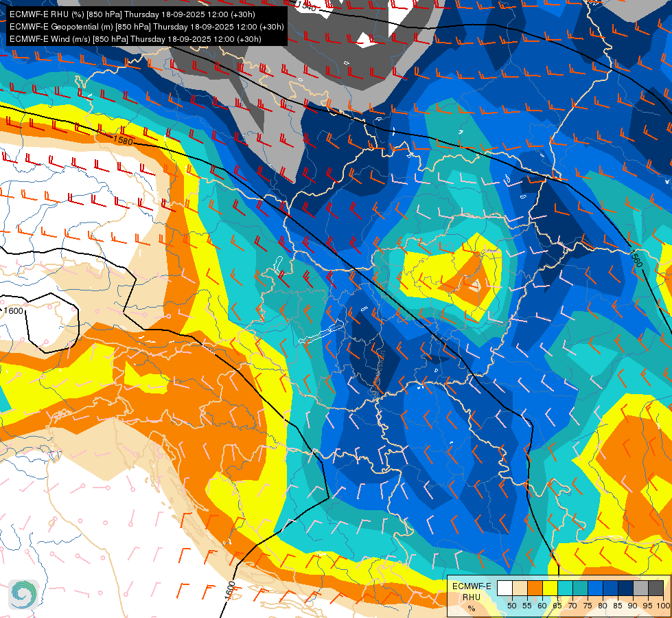Viewport: 672px width, 618px height.
Task: Click the swirl weather logo icon
Action: [23, 594]
